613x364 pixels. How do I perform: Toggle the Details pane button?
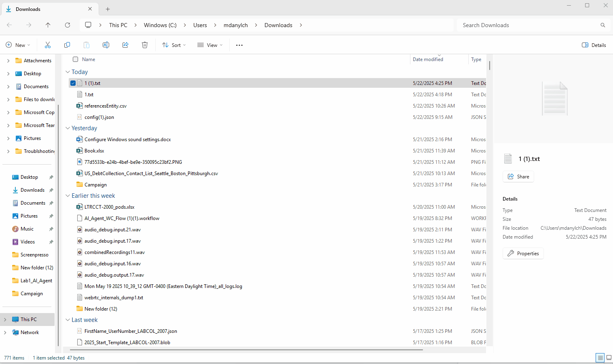pos(594,45)
